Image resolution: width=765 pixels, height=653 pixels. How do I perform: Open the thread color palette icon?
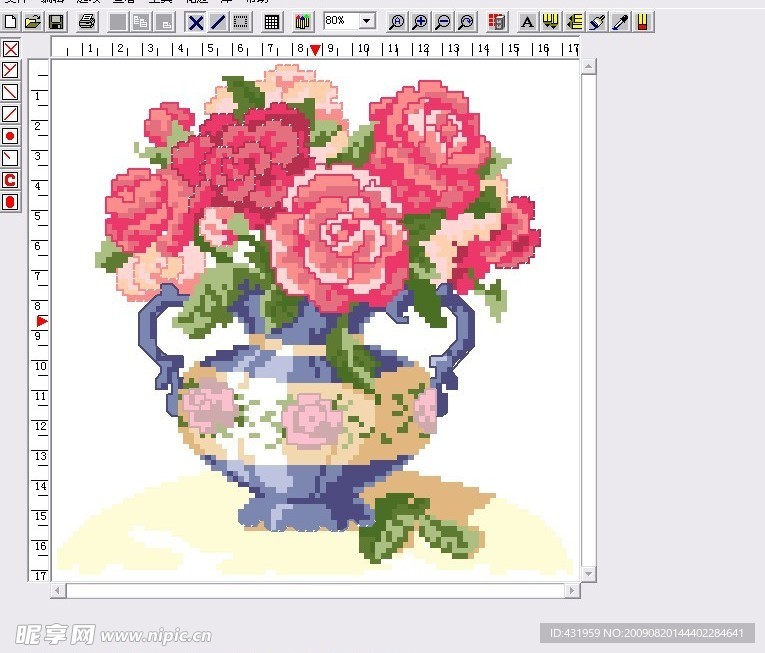click(302, 22)
